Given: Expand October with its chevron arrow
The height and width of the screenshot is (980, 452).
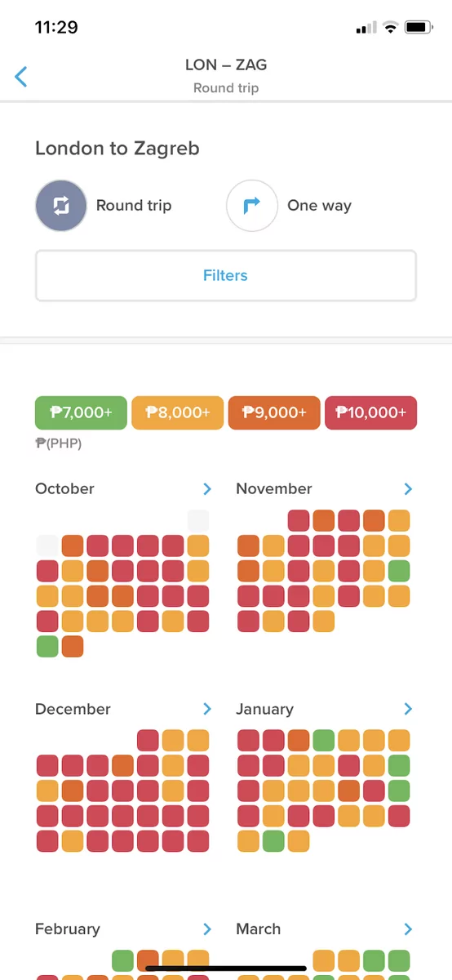Looking at the screenshot, I should point(207,488).
